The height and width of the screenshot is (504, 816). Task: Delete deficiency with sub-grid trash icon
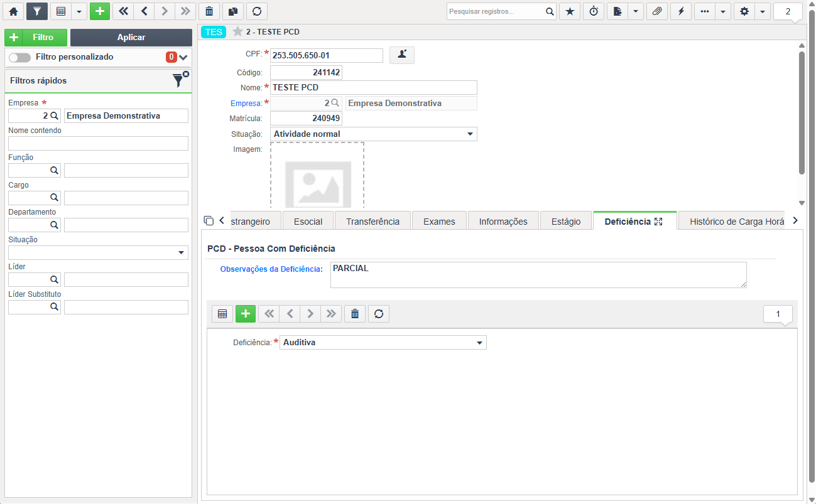pos(355,314)
